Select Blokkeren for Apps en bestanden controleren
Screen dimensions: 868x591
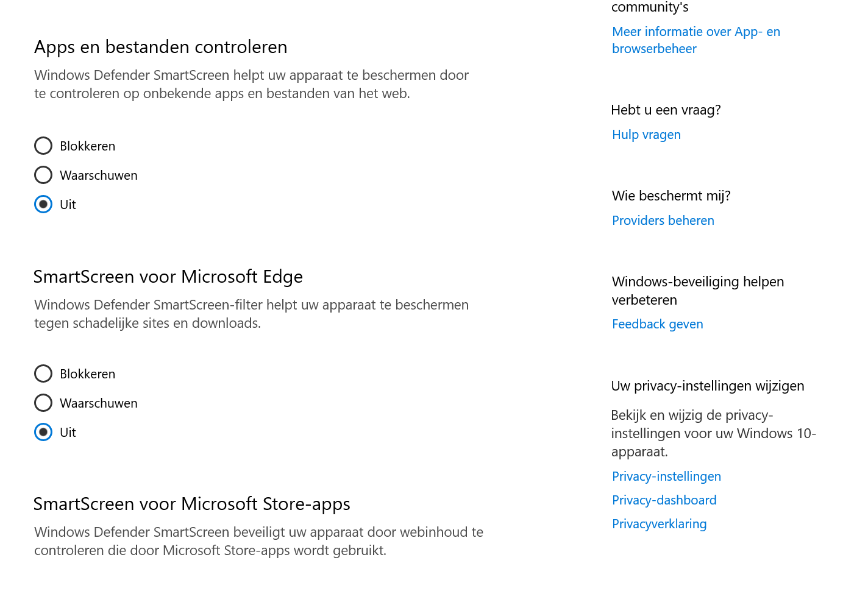pos(43,146)
